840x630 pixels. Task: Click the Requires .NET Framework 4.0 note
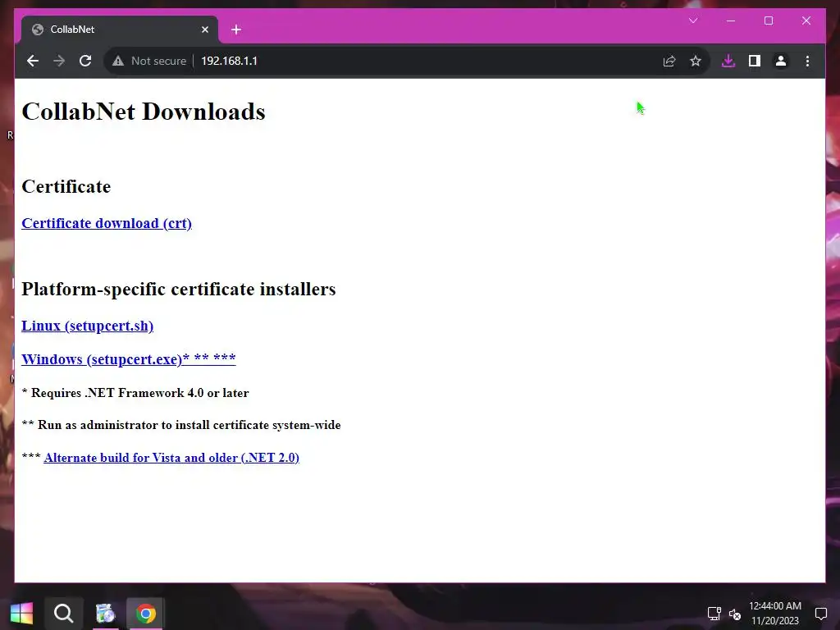[x=135, y=393]
